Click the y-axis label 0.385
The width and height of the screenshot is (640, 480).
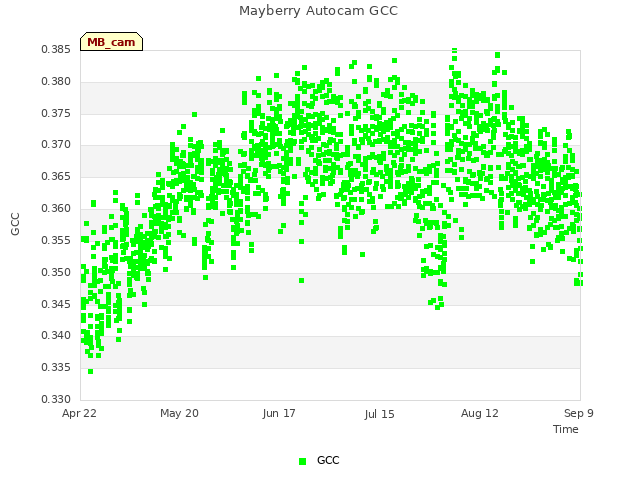[x=56, y=50]
